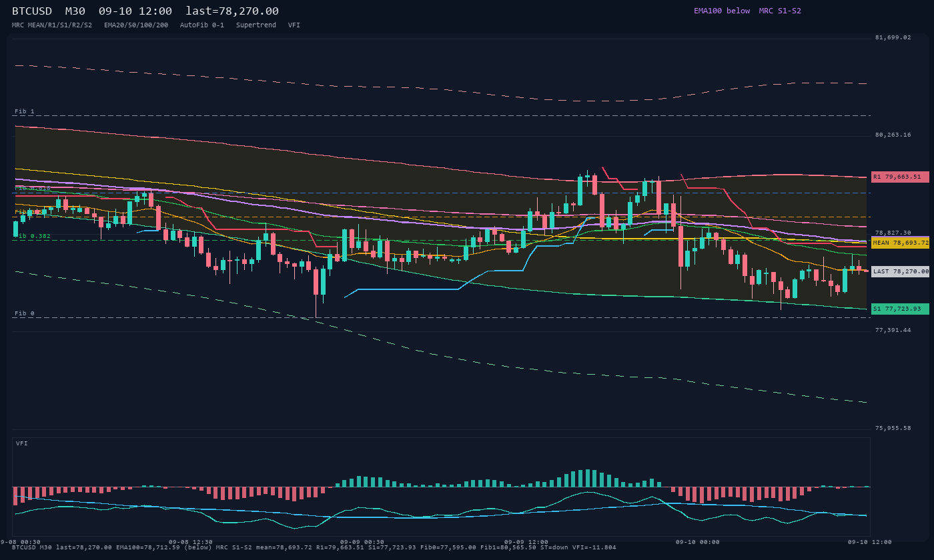Click the 'Fib 0' level label
This screenshot has height=560, width=934.
[x=25, y=313]
